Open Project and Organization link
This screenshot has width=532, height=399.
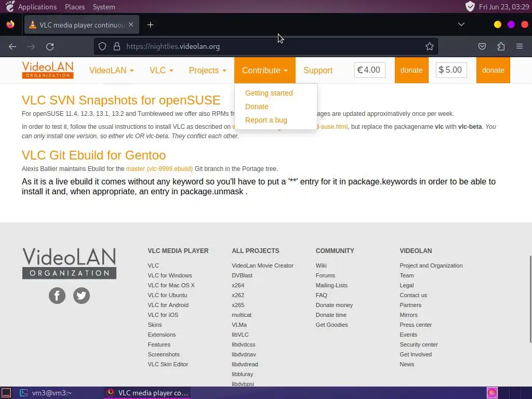click(x=431, y=265)
